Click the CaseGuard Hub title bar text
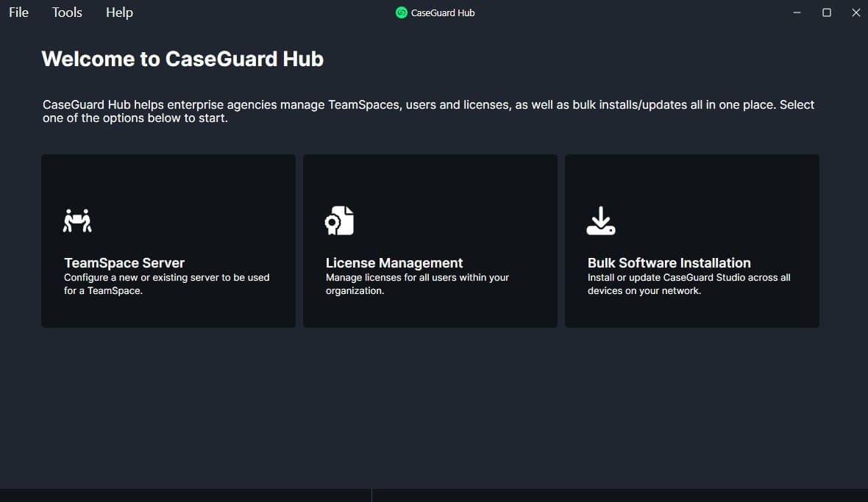This screenshot has height=502, width=868. click(442, 12)
